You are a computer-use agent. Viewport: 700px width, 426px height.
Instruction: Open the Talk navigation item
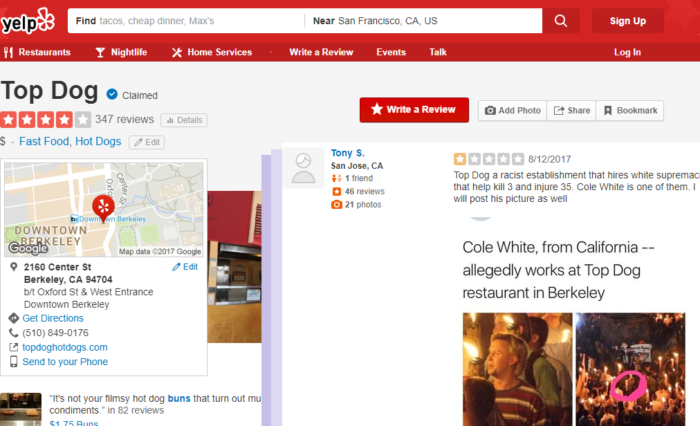(438, 52)
